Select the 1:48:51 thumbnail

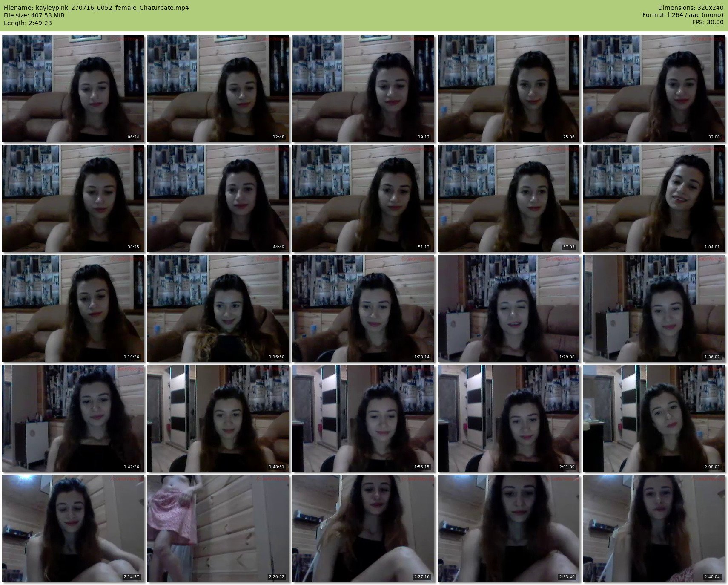(218, 418)
